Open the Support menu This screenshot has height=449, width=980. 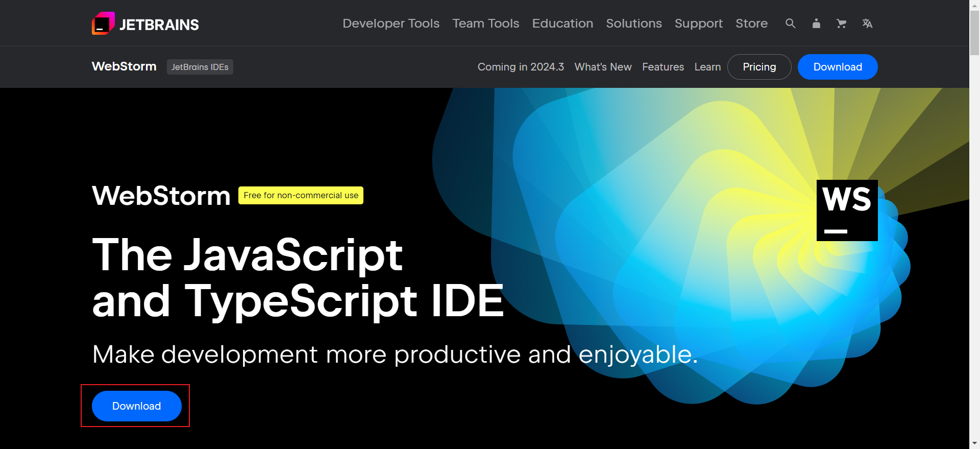click(699, 23)
